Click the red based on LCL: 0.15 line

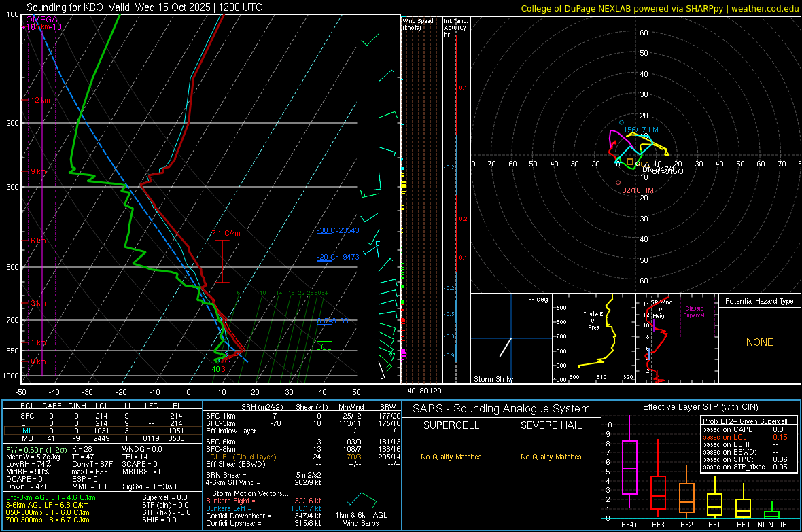(x=745, y=437)
